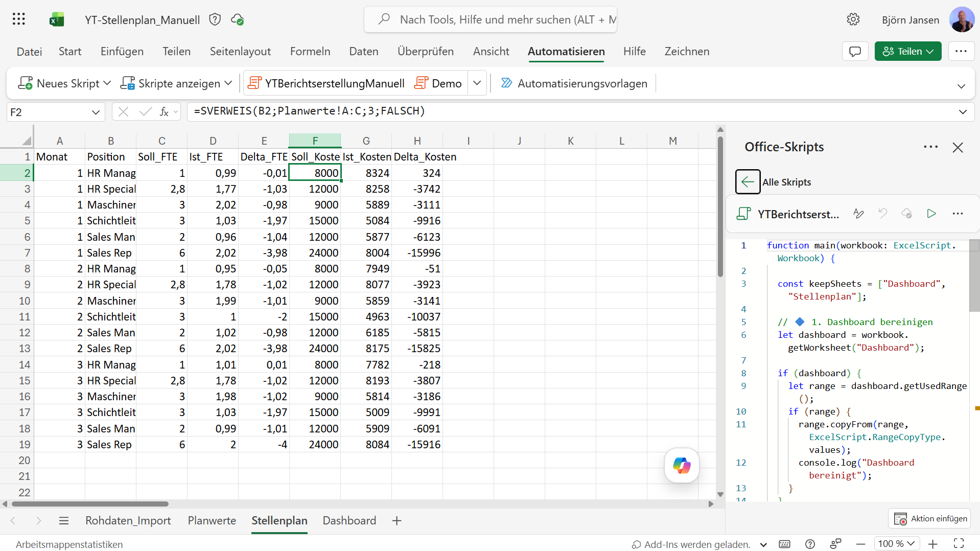
Task: Open feedback icon in status bar
Action: 835,544
